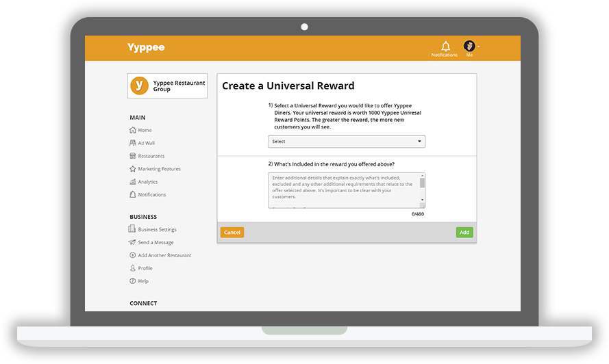Click the Yyppee logo in header

pyautogui.click(x=146, y=47)
